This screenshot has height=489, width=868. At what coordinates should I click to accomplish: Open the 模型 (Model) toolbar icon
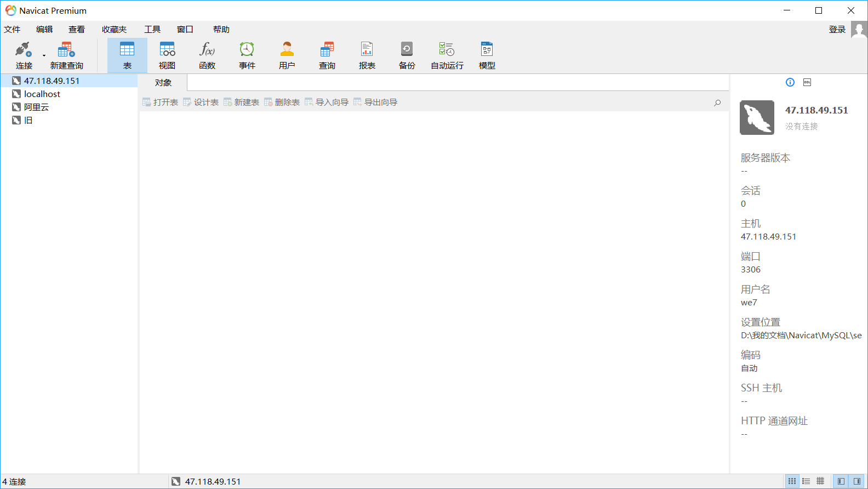[x=487, y=55]
